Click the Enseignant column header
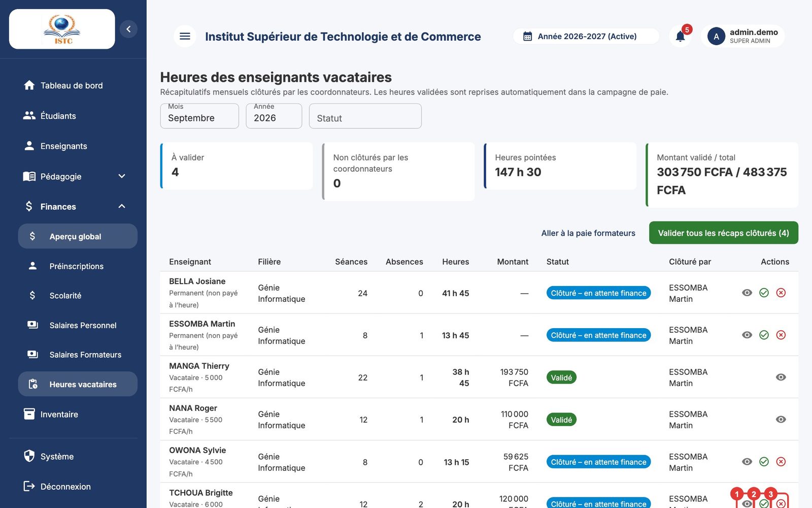 click(190, 262)
